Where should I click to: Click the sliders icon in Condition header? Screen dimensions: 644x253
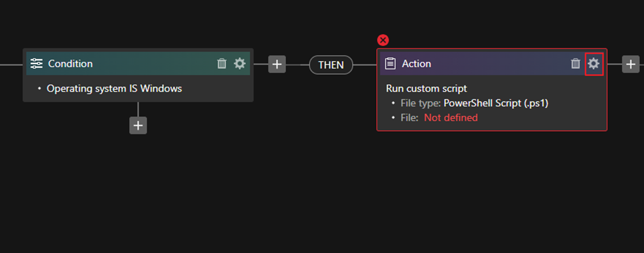tap(36, 63)
